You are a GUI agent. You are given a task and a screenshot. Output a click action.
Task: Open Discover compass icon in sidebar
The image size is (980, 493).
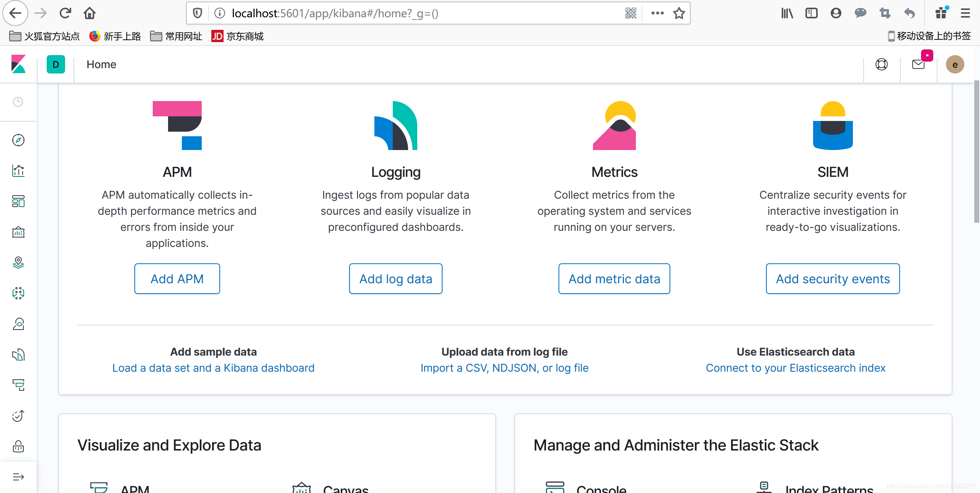[18, 140]
